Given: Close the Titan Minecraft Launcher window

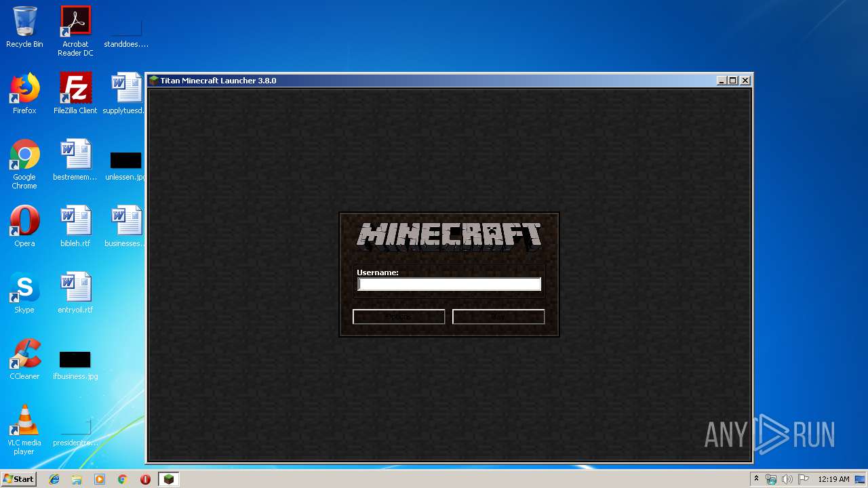Looking at the screenshot, I should (745, 80).
